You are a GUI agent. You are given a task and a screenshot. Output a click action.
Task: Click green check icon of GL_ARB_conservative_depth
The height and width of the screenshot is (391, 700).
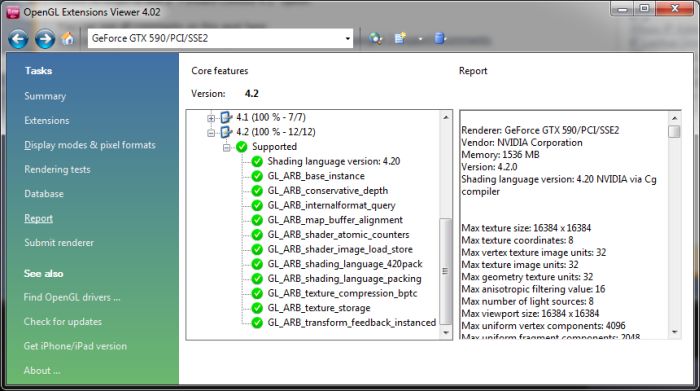coord(257,191)
